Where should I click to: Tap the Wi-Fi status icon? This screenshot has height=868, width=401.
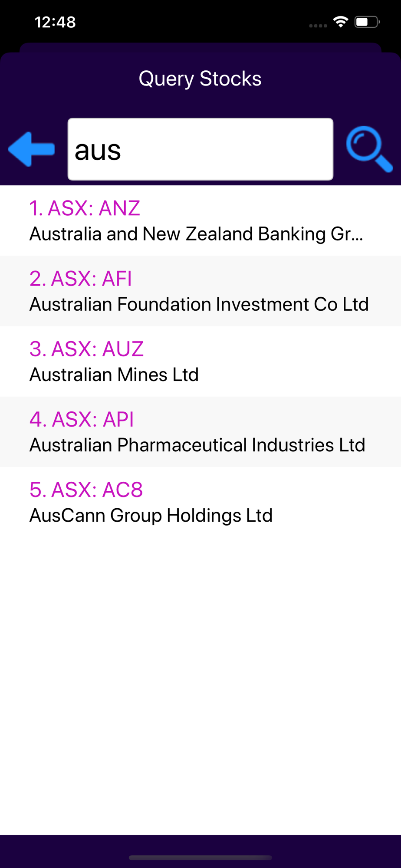341,22
